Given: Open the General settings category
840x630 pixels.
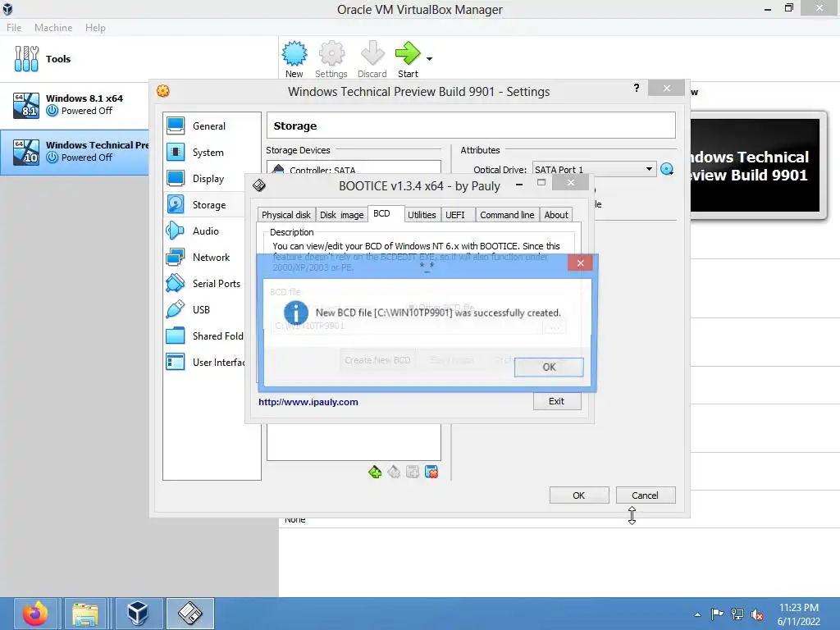Looking at the screenshot, I should (x=209, y=126).
